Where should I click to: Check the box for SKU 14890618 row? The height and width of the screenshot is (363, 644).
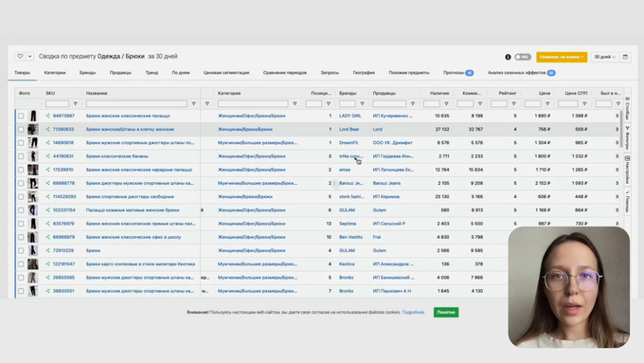pyautogui.click(x=21, y=143)
